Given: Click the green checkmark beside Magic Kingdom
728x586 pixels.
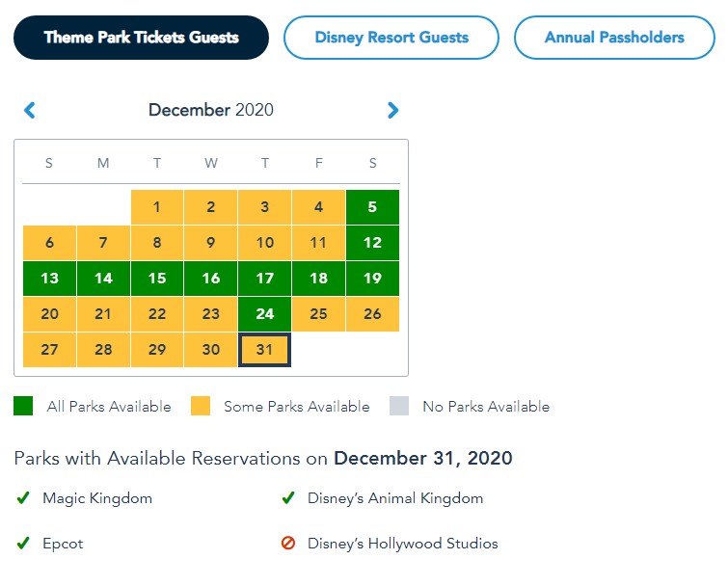Looking at the screenshot, I should click(23, 498).
